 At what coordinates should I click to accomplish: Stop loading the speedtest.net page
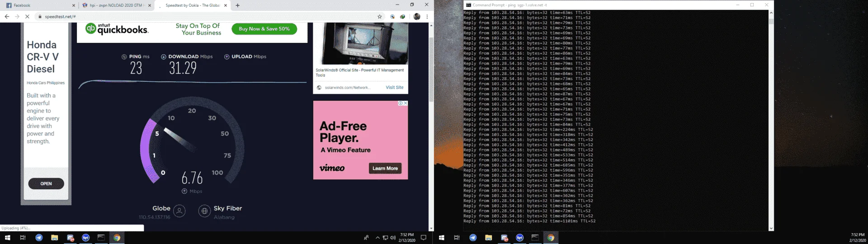pos(27,16)
